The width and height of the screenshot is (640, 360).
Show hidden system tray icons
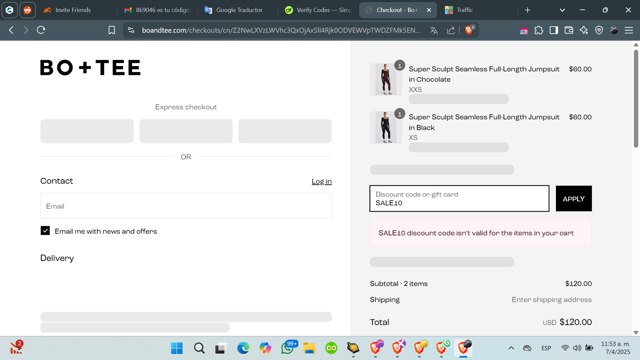coord(511,348)
